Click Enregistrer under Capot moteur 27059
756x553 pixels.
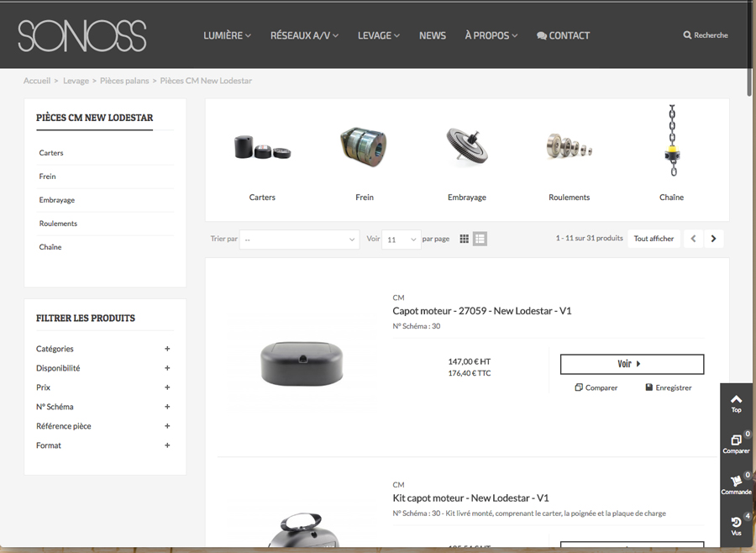tap(669, 387)
